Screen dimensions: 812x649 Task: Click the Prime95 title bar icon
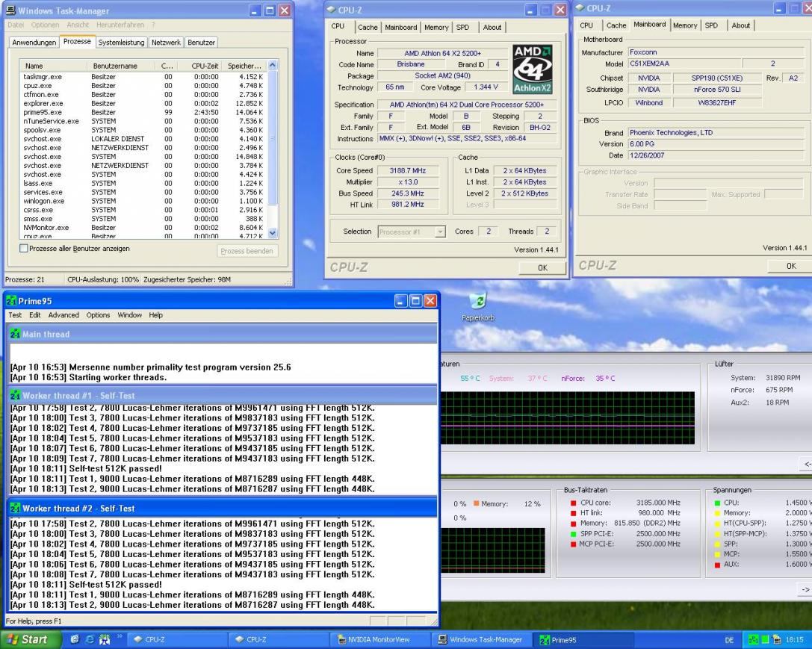pyautogui.click(x=11, y=301)
